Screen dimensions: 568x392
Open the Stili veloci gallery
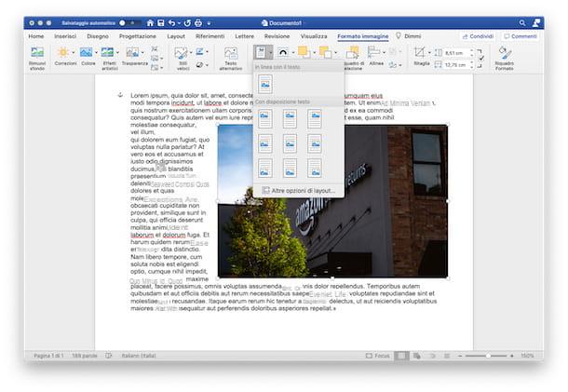pyautogui.click(x=181, y=53)
